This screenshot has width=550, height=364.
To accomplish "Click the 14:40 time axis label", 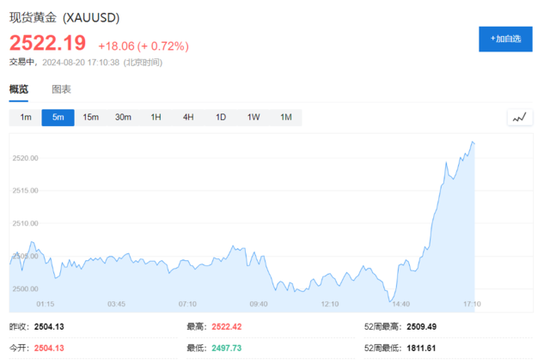I will [401, 304].
